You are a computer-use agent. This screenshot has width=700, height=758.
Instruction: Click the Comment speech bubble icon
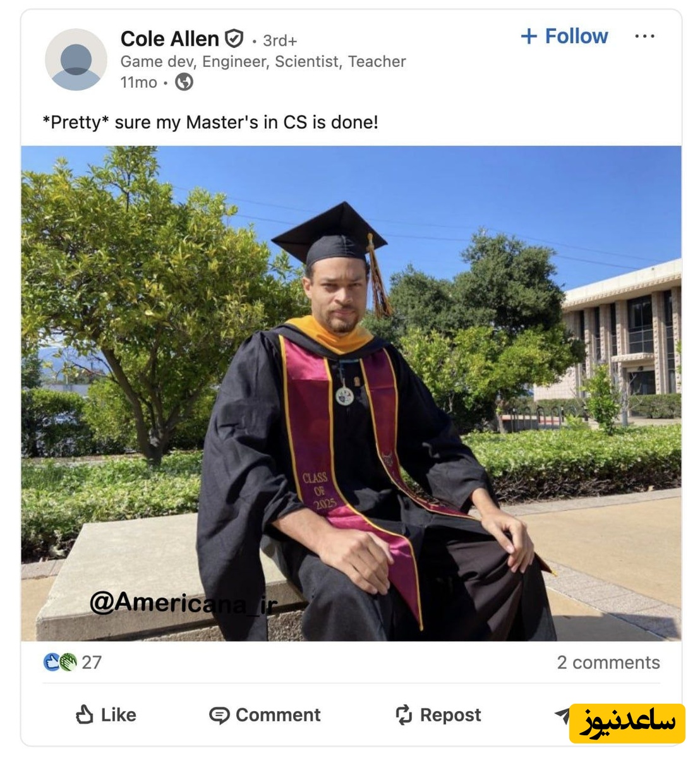tap(219, 715)
